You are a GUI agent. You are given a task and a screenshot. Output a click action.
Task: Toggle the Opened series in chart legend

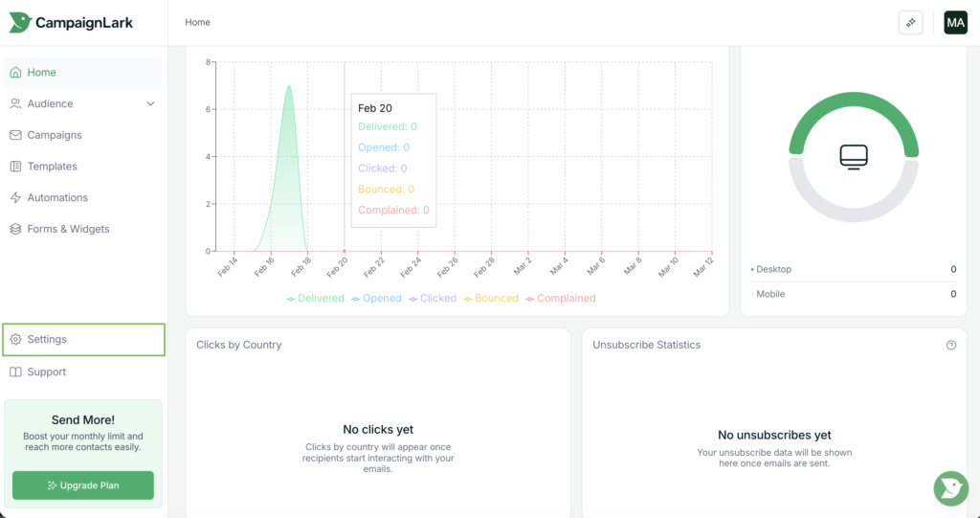point(376,299)
